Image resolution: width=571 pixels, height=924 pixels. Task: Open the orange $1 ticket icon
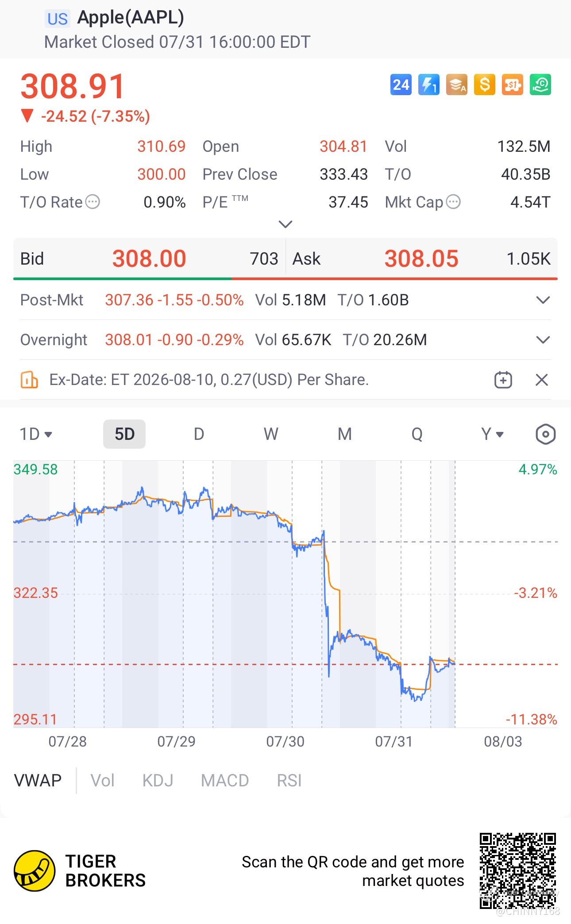513,85
